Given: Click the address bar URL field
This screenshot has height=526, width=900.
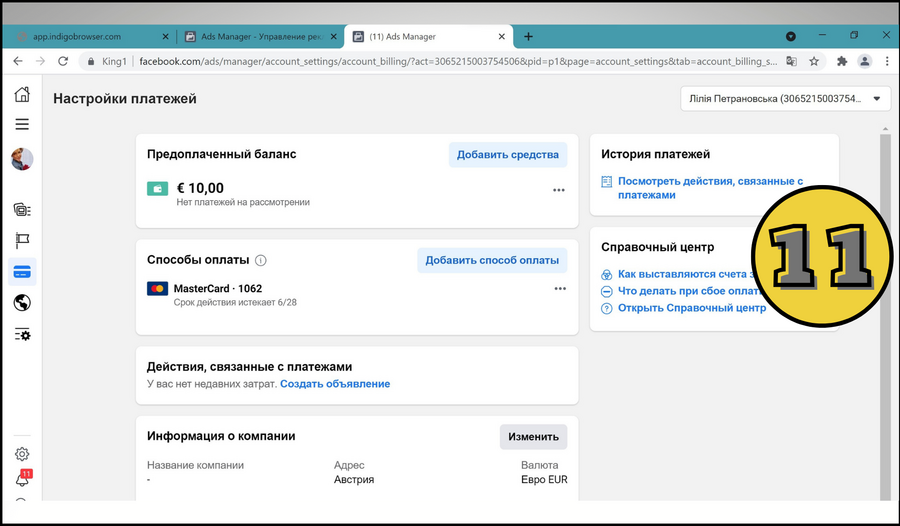Looking at the screenshot, I should coord(457,61).
